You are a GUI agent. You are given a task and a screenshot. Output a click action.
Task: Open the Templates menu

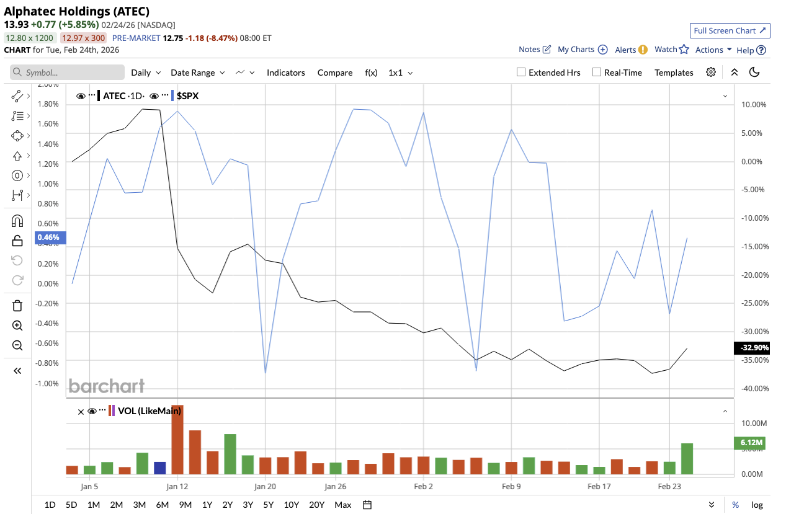pyautogui.click(x=674, y=73)
